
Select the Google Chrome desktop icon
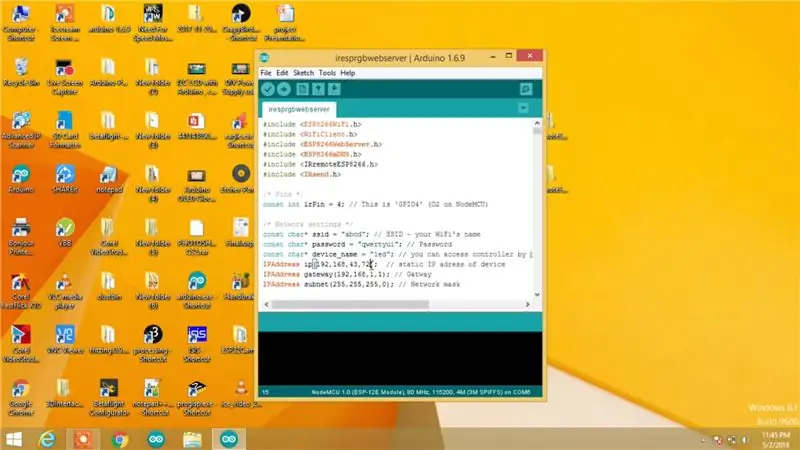21,398
